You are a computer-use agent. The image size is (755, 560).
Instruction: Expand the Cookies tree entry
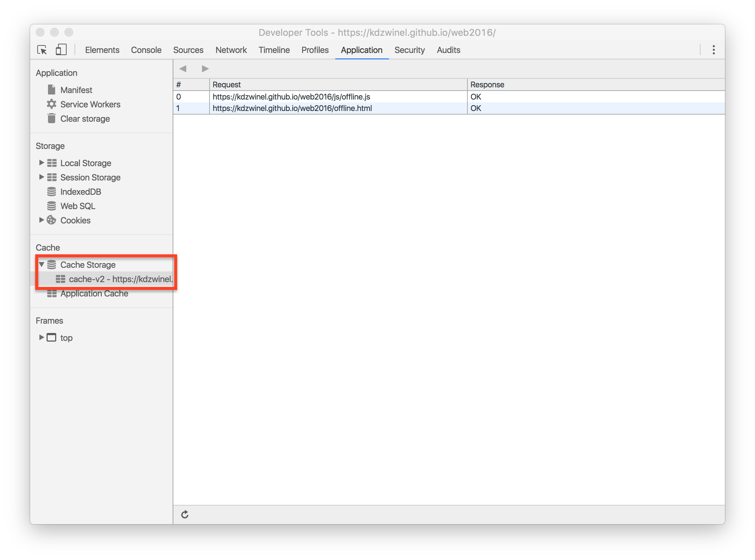pyautogui.click(x=41, y=220)
